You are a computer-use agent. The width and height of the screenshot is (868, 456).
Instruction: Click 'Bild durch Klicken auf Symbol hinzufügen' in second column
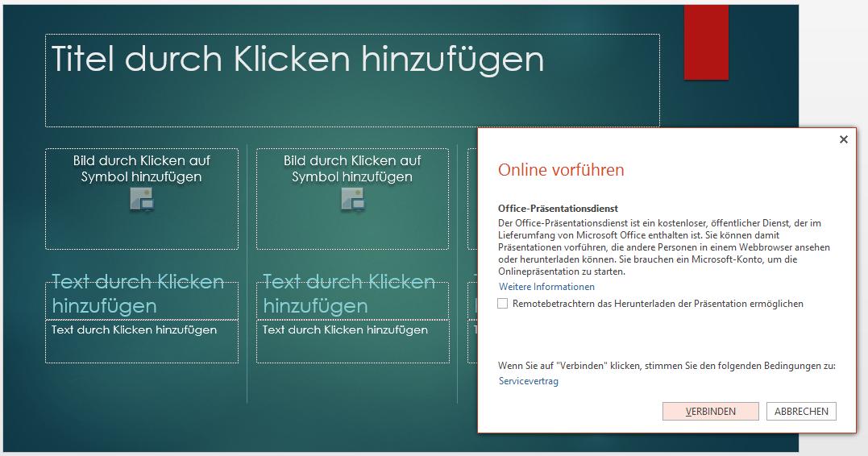[353, 169]
